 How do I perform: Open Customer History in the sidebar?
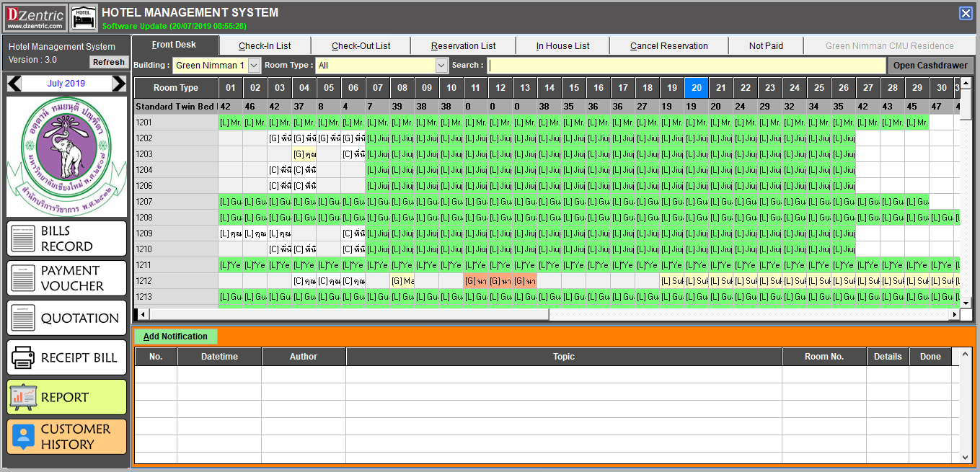point(66,437)
